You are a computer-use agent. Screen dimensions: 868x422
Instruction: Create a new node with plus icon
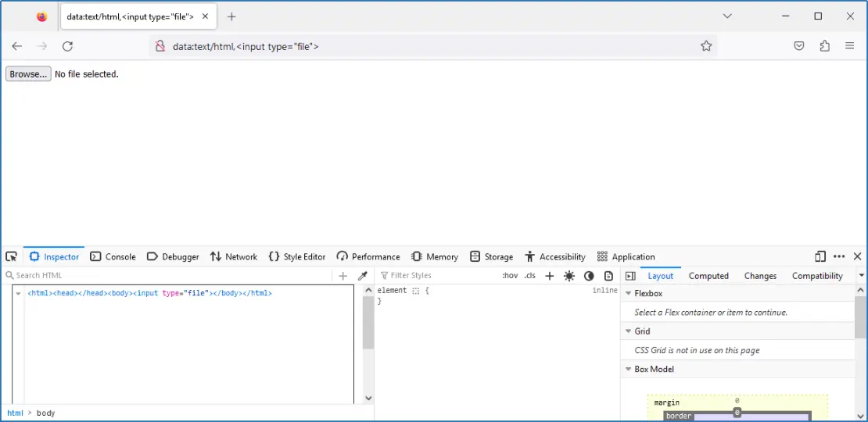[343, 275]
